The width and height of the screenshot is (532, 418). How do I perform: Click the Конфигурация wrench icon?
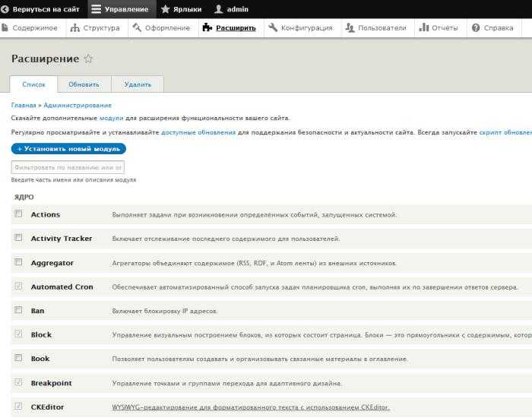point(273,28)
